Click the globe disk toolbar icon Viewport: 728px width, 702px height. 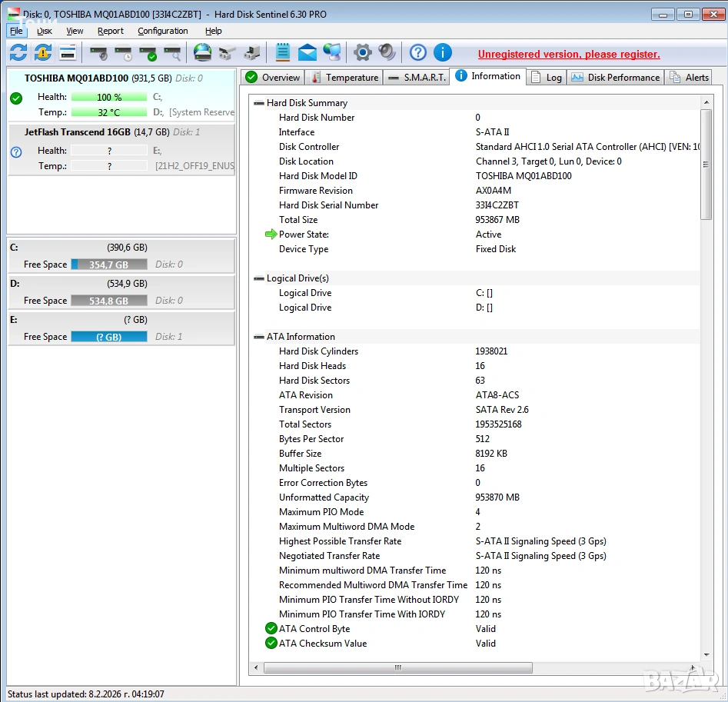[202, 52]
